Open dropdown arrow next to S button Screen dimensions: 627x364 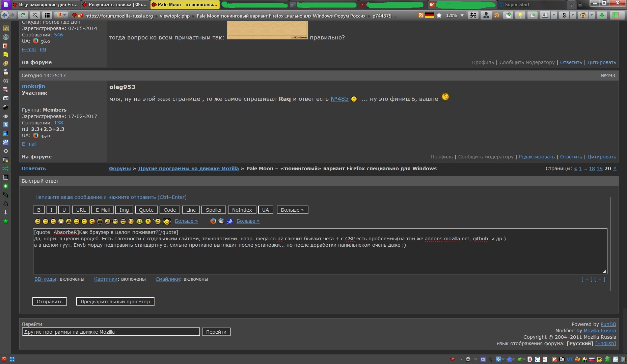(573, 15)
